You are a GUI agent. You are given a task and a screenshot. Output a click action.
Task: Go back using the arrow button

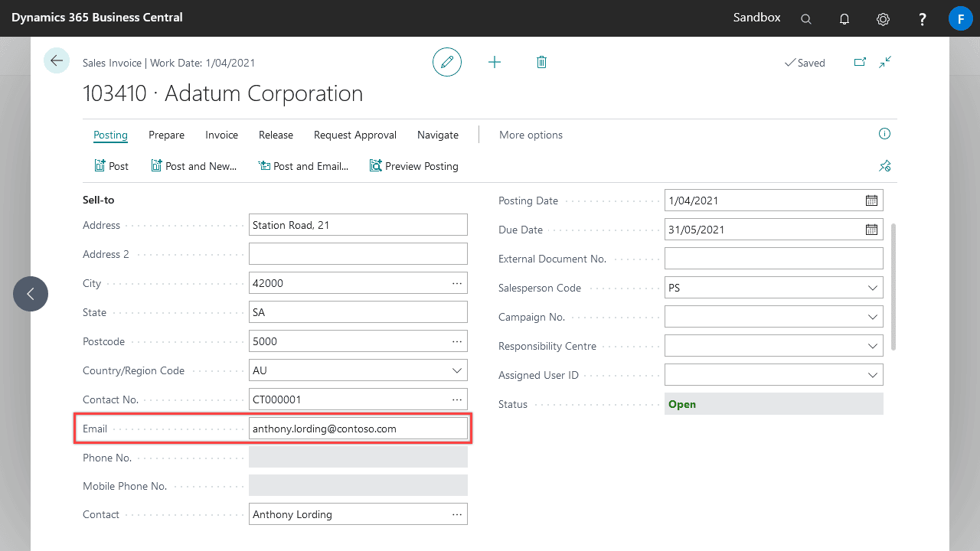pyautogui.click(x=57, y=60)
